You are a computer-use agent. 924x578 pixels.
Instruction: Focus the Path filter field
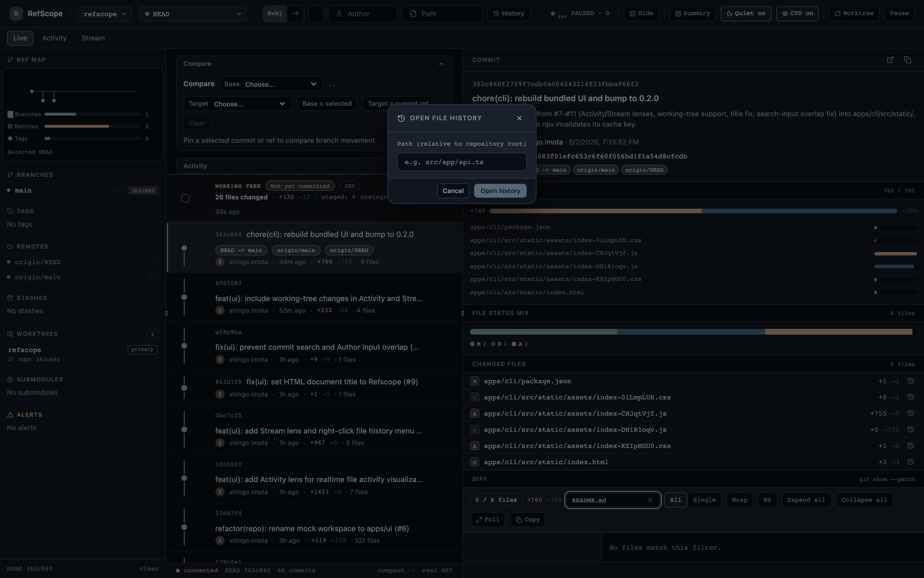pos(442,14)
